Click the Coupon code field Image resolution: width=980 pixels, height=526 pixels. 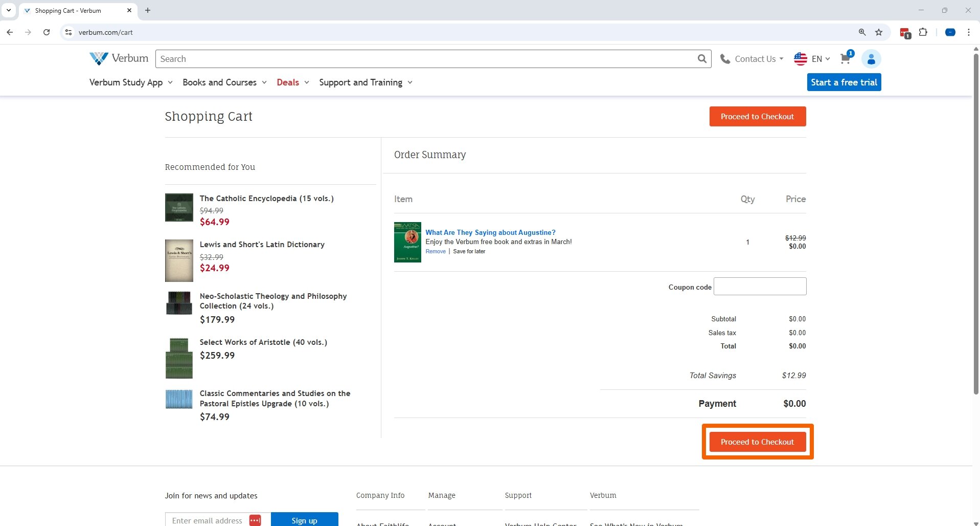pos(760,286)
